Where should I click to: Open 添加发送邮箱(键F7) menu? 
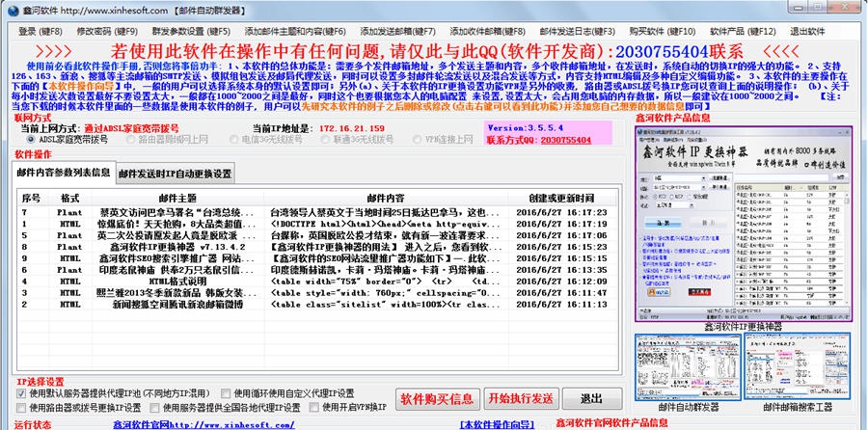[398, 32]
